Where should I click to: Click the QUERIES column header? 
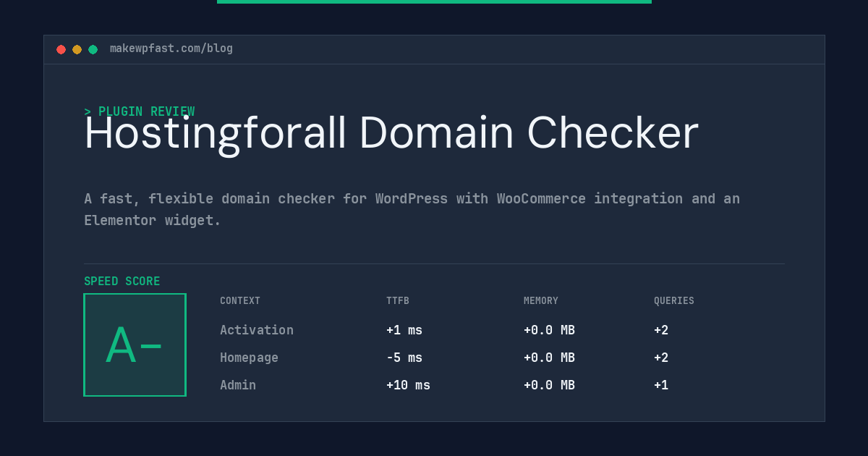[x=674, y=301]
